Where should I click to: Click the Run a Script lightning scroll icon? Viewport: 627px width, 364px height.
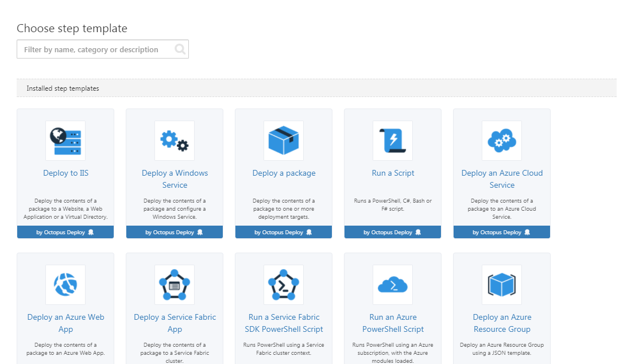click(392, 140)
